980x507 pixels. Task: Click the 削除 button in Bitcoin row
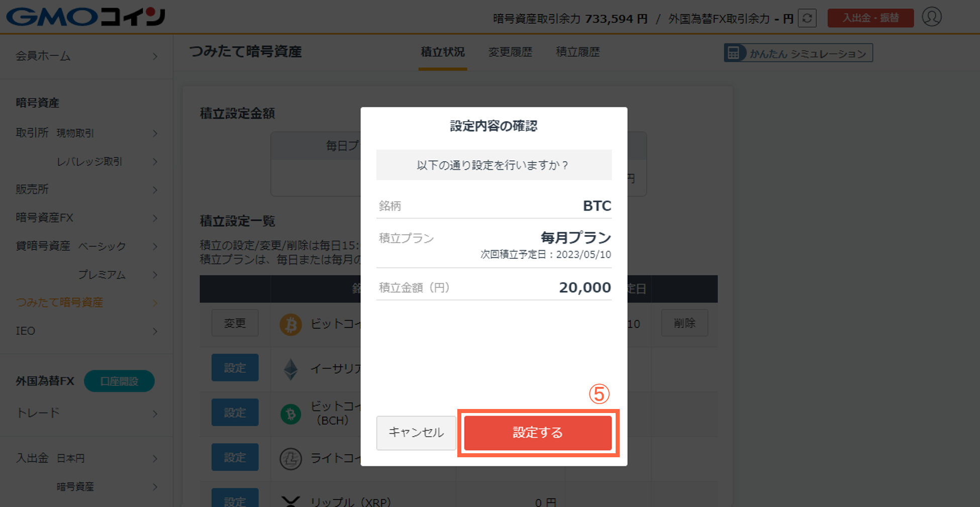click(684, 323)
